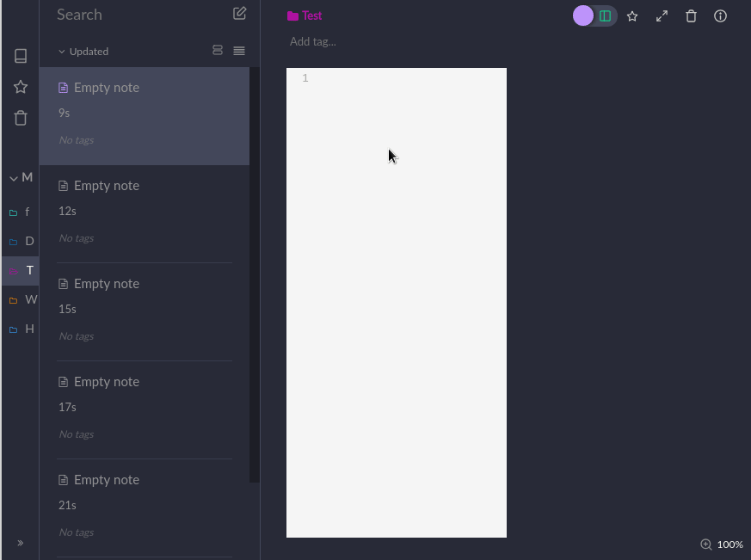
Task: Switch note list to expanded card view
Action: (218, 50)
